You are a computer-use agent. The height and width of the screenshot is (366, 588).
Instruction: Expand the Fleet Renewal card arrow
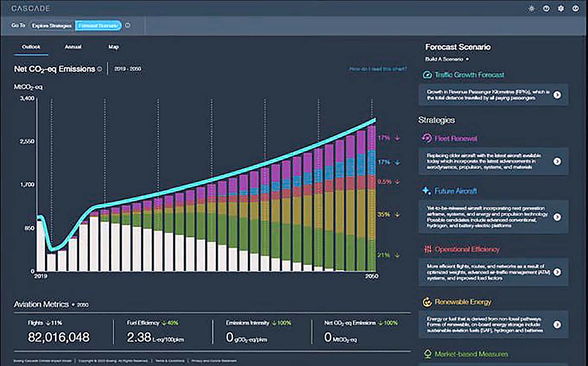557,161
